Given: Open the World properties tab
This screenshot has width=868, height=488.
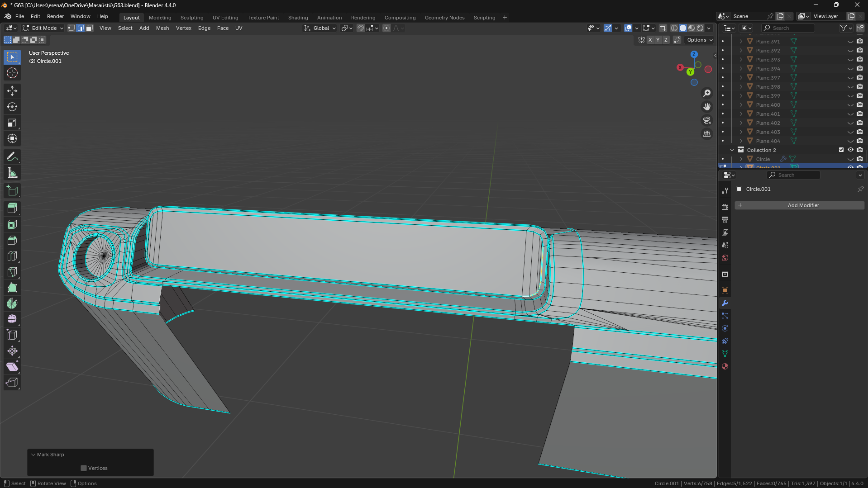Looking at the screenshot, I should point(725,258).
